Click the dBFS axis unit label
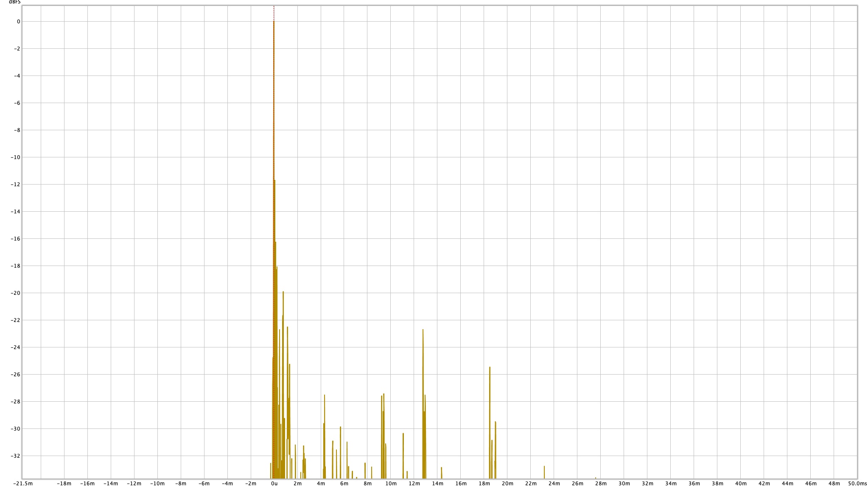Viewport: 868px width, 487px height. (x=14, y=2)
